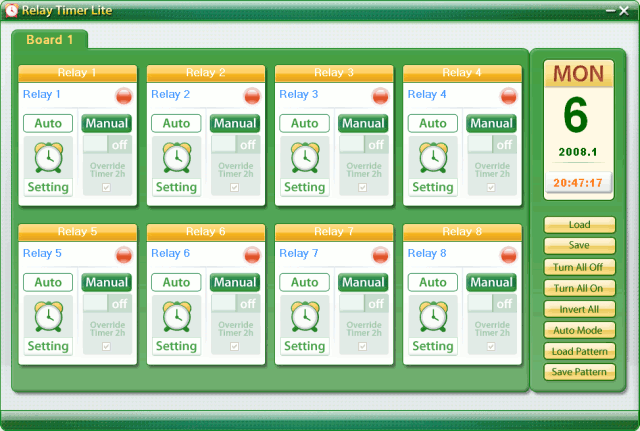This screenshot has width=640, height=431.
Task: Select Auto mode for Relay 2
Action: coord(176,123)
